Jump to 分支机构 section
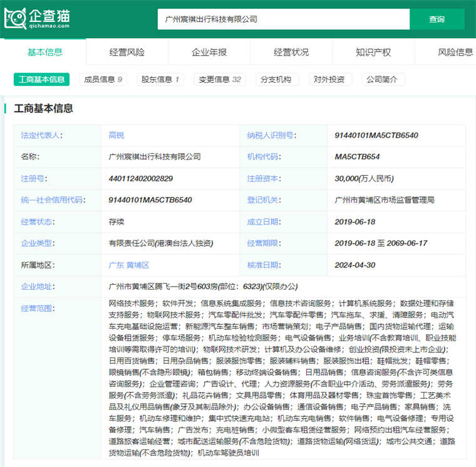The image size is (476, 467). 277,80
